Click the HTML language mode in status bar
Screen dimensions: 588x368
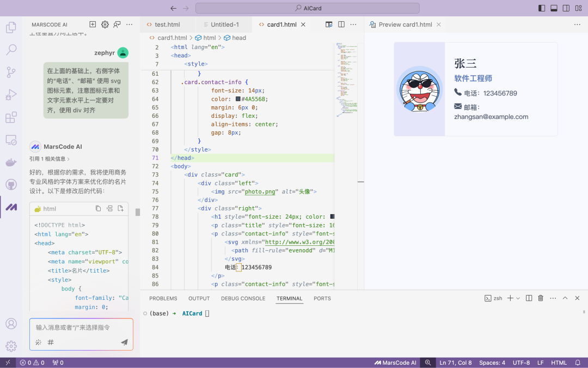559,363
